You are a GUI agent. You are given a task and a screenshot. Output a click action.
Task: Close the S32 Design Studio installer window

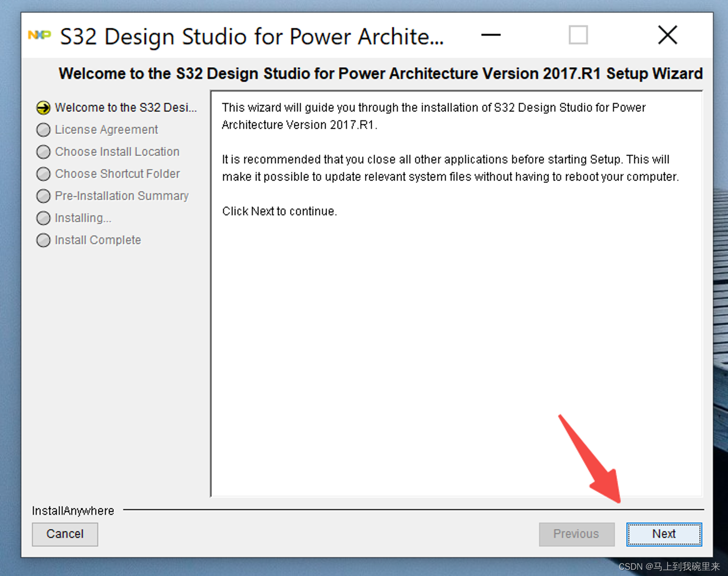pos(667,35)
